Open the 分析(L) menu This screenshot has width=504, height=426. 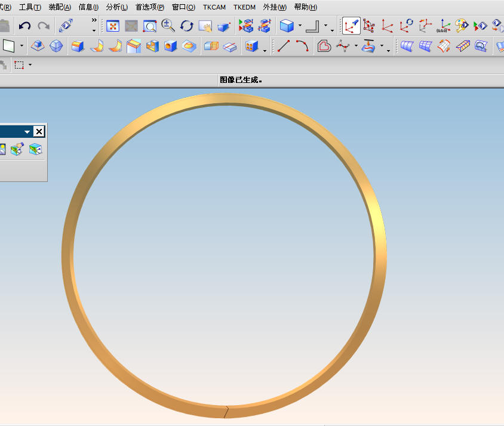116,7
